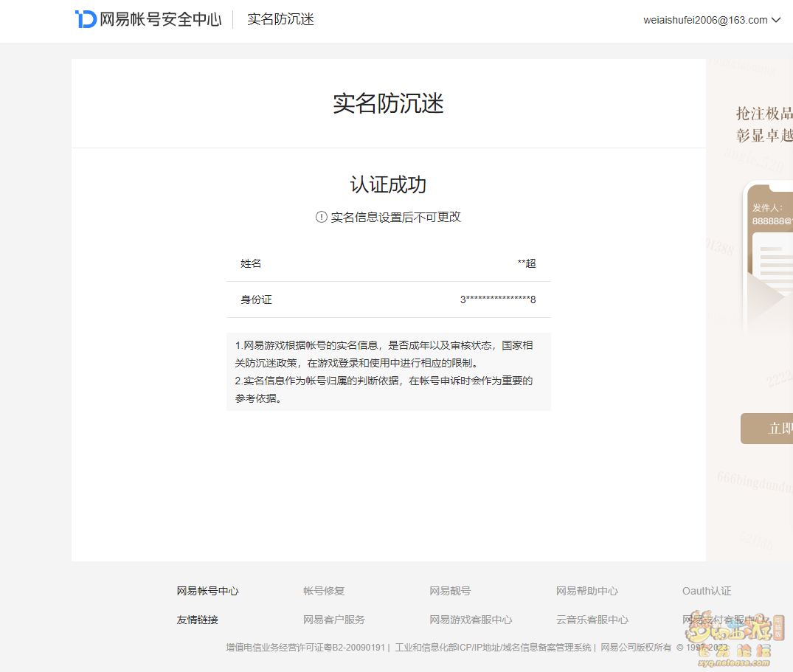This screenshot has width=793, height=672.
Task: Open the 网易靓号 footer link
Action: click(x=450, y=591)
